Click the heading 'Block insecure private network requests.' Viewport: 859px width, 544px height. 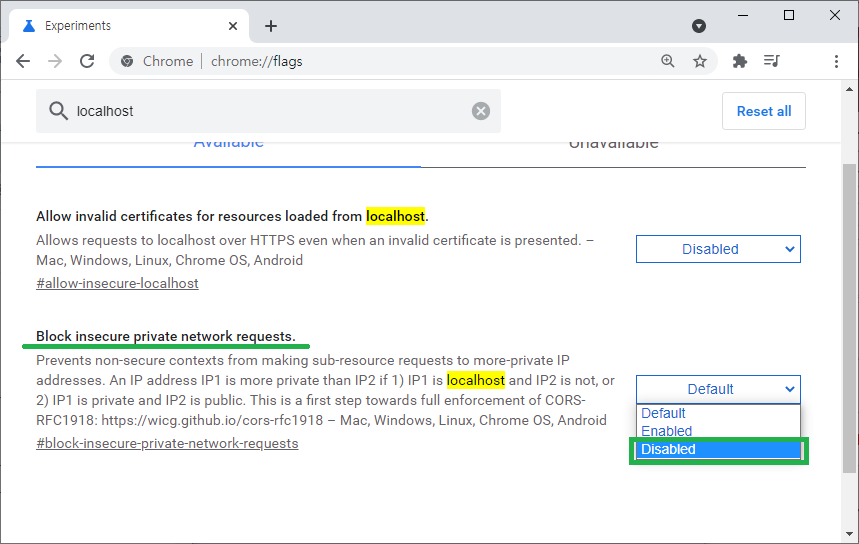point(166,336)
